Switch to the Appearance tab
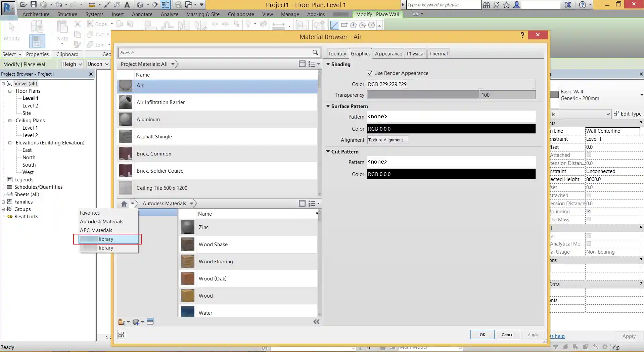 tap(388, 53)
